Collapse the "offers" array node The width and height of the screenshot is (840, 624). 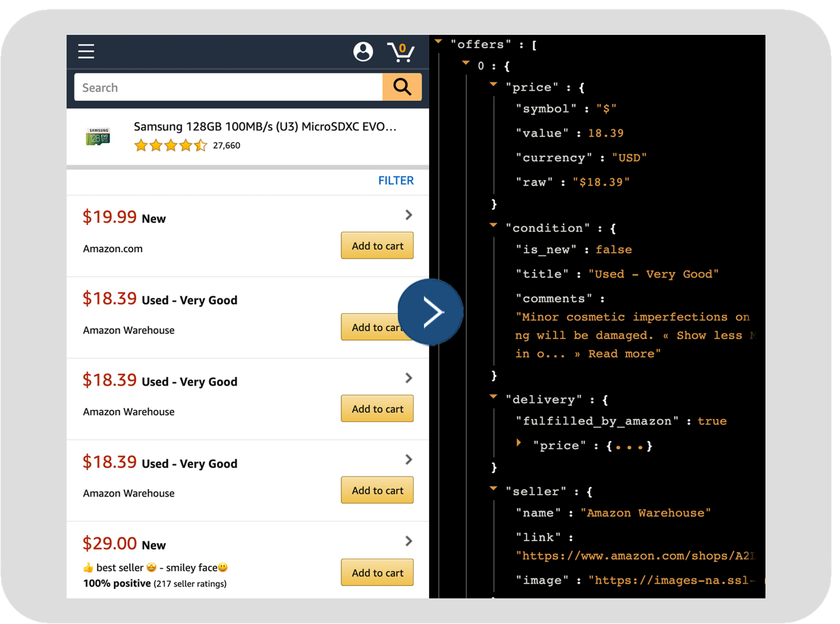pos(438,41)
